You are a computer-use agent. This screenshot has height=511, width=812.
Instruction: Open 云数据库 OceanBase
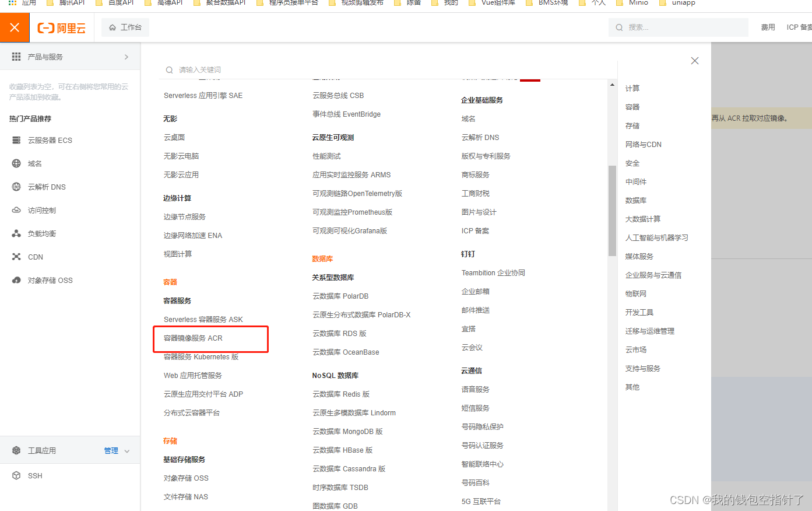(x=346, y=352)
